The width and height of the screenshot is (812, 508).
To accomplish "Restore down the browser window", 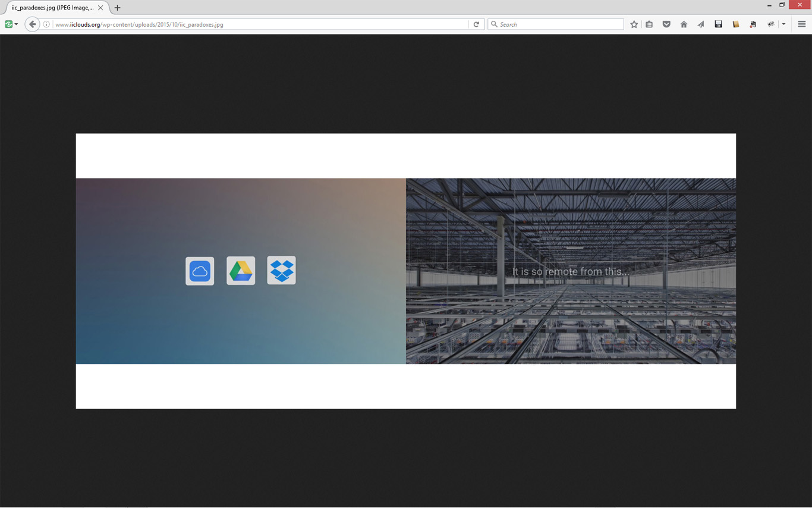I will click(782, 5).
